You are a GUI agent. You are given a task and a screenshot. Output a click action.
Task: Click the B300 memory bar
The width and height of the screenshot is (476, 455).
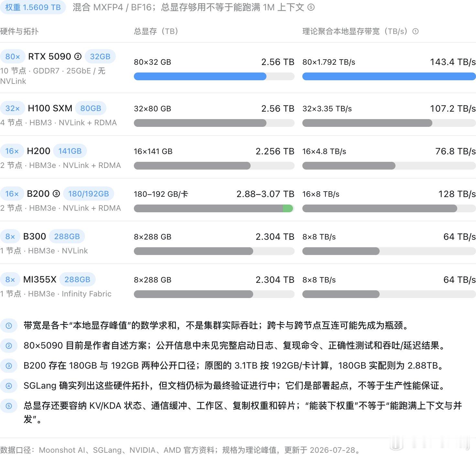pyautogui.click(x=193, y=251)
